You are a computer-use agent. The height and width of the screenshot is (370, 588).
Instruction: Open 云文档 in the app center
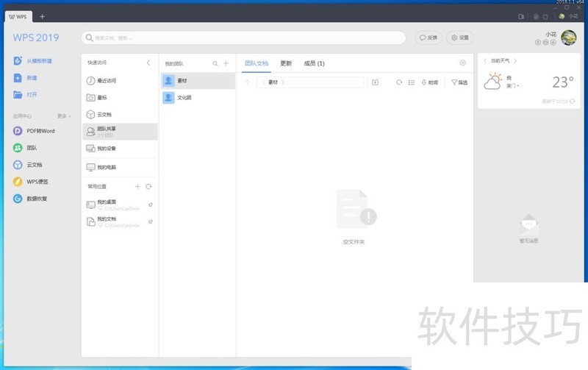(28, 165)
